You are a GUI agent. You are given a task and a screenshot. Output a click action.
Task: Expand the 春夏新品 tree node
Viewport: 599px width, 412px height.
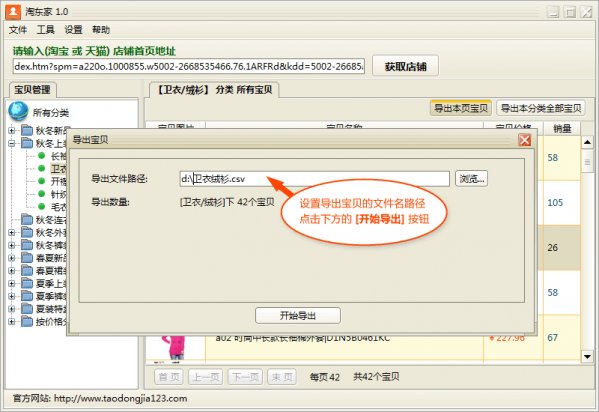click(12, 258)
